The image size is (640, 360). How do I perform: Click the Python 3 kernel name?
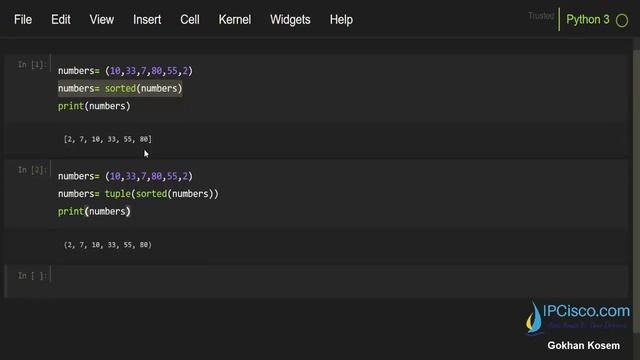(588, 20)
